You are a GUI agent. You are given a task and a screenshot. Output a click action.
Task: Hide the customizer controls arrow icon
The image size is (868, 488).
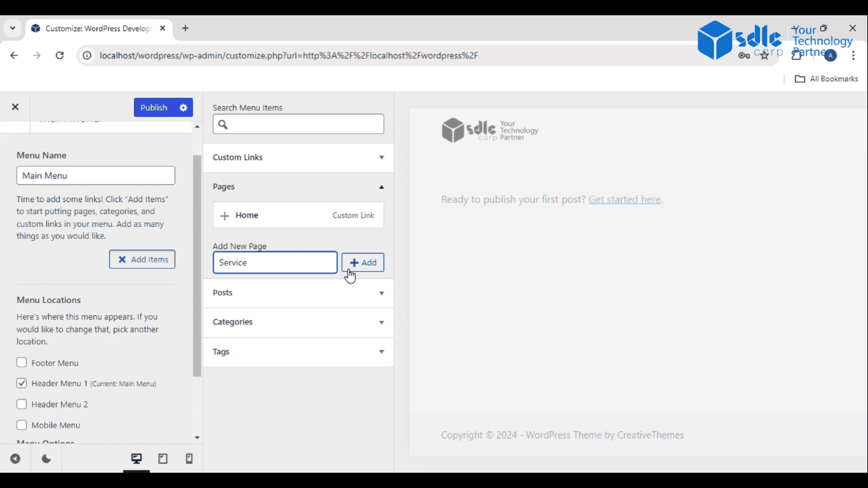15,459
